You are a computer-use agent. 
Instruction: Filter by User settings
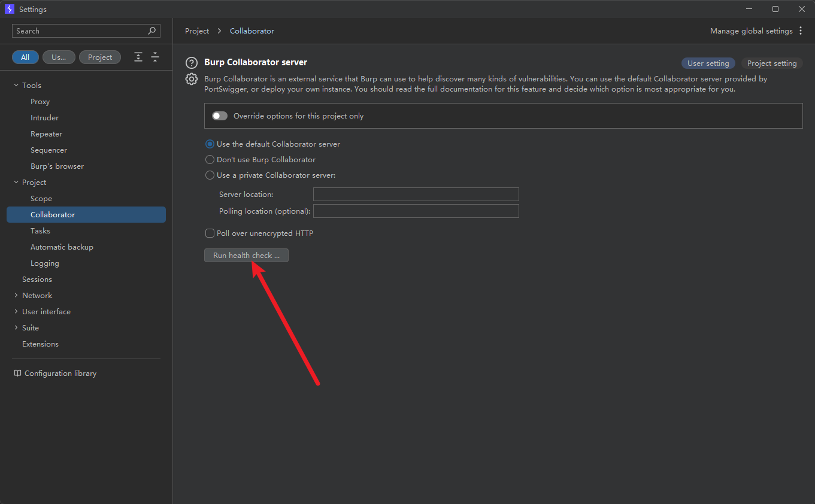pyautogui.click(x=59, y=57)
